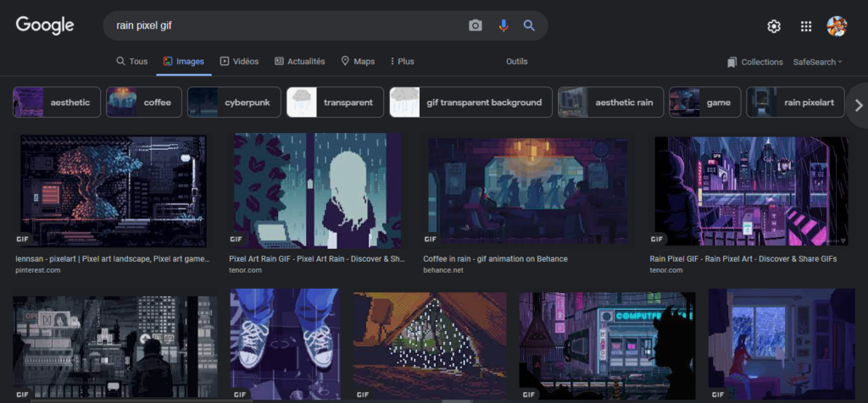
Task: Open the girl at window GIF thumbnail
Action: point(317,190)
